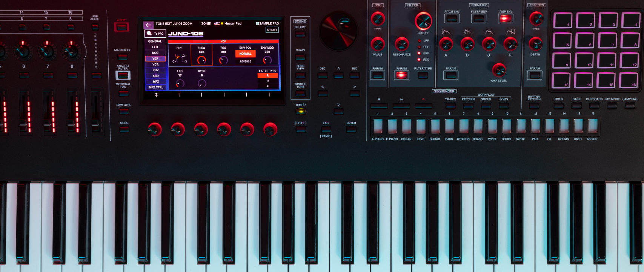Open the LFO tab
Screen dimensions: 644x272
point(155,47)
